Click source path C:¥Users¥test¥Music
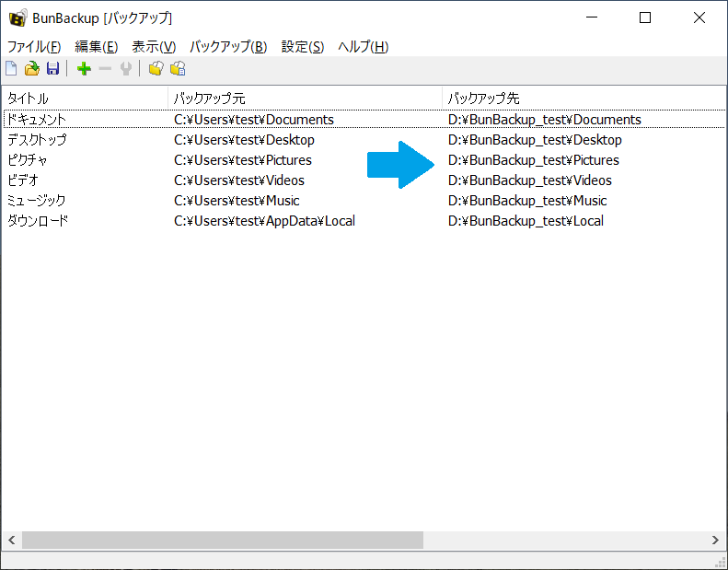The image size is (728, 570). coord(237,201)
